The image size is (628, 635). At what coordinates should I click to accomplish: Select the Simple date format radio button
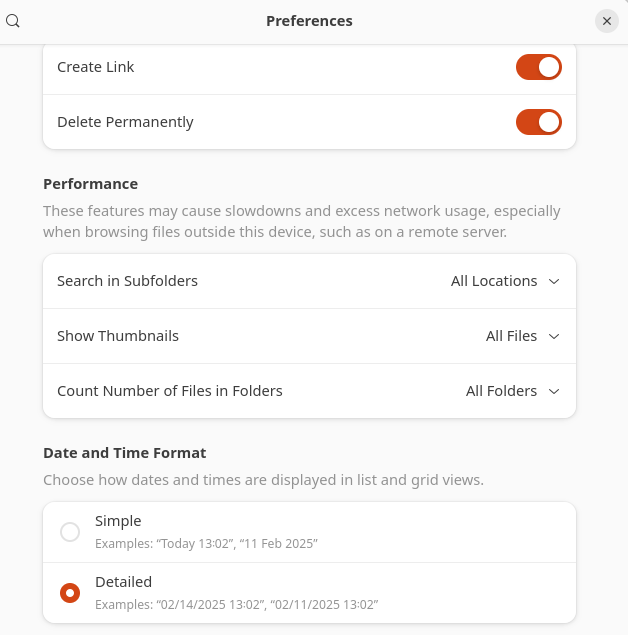tap(70, 532)
